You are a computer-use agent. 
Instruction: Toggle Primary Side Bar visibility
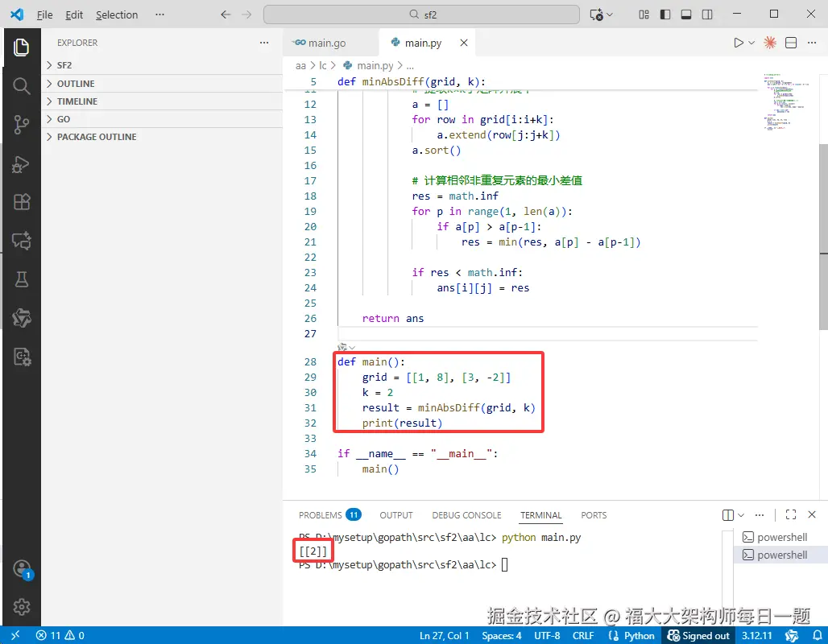pyautogui.click(x=665, y=14)
